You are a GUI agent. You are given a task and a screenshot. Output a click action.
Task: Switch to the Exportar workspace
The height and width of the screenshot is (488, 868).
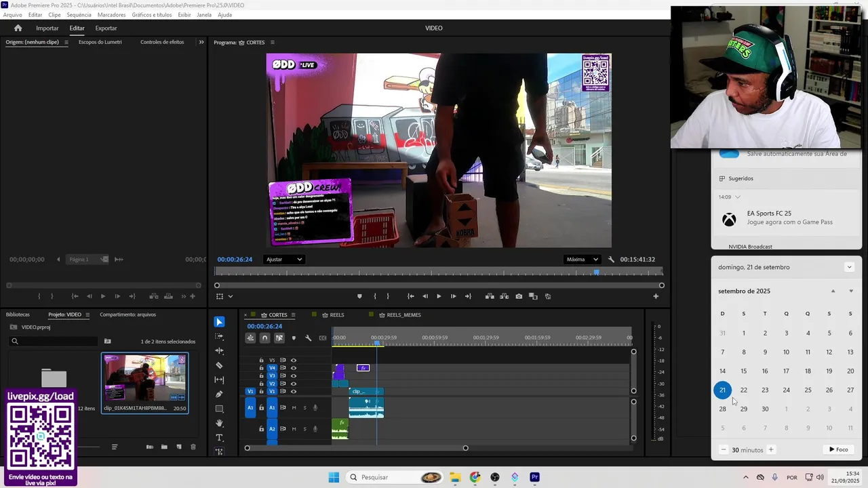click(106, 28)
